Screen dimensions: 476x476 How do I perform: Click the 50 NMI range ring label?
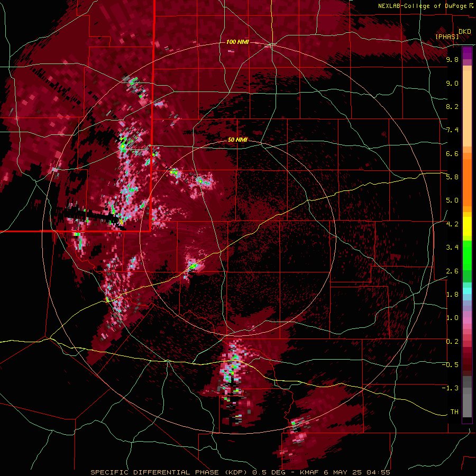[x=237, y=140]
